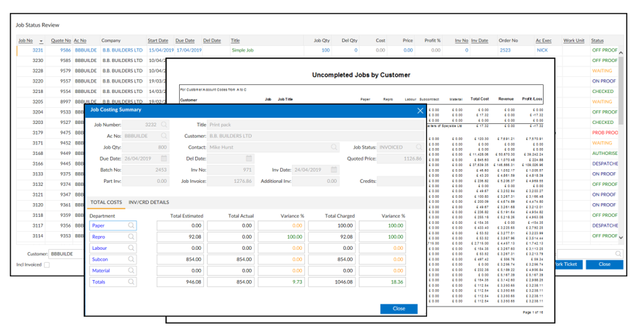Open the Inv Date calendar picker

pos(333,169)
